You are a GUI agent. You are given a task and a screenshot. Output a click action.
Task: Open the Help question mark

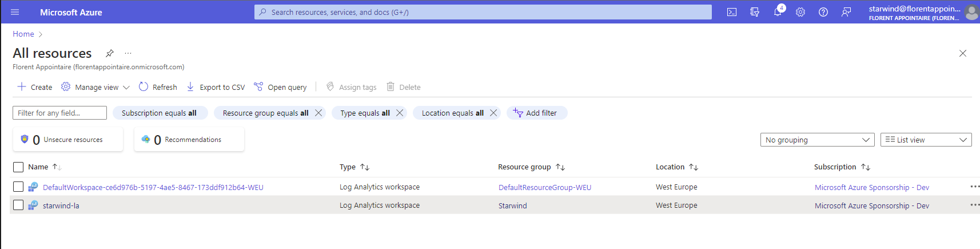(823, 12)
